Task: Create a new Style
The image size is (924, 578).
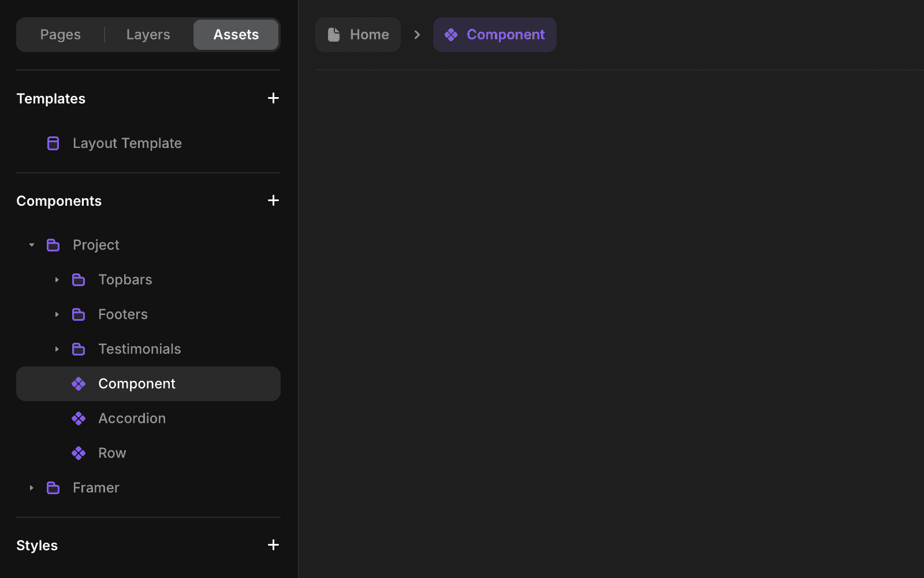Action: coord(273,544)
